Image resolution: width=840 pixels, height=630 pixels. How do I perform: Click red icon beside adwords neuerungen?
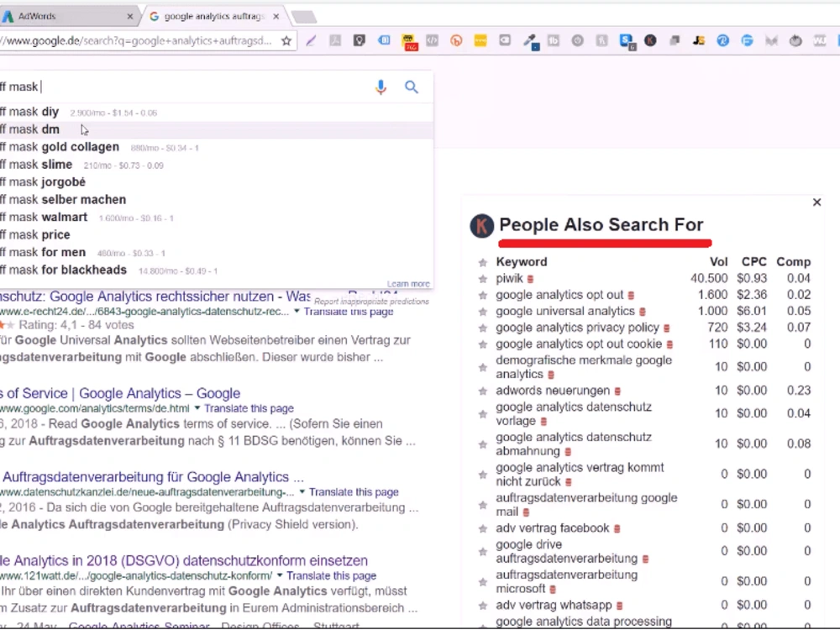point(617,391)
